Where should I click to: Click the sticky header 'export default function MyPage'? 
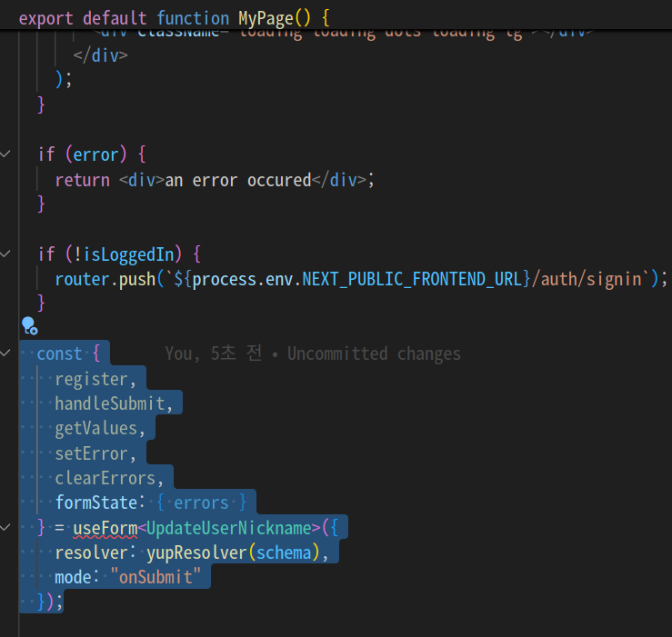tap(174, 18)
